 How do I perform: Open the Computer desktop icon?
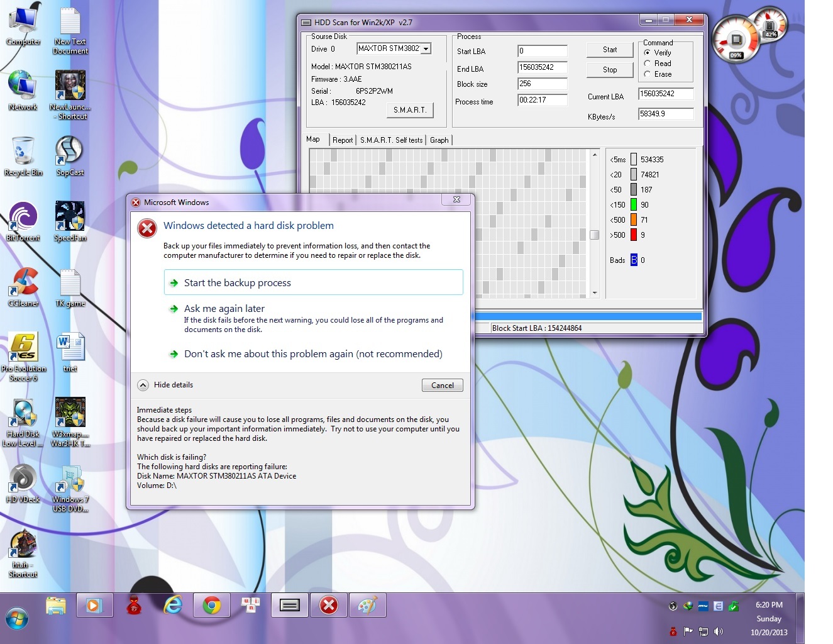pos(23,25)
